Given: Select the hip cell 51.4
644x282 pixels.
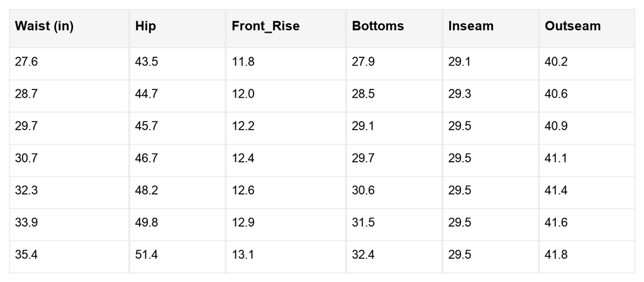Looking at the screenshot, I should (x=147, y=255).
